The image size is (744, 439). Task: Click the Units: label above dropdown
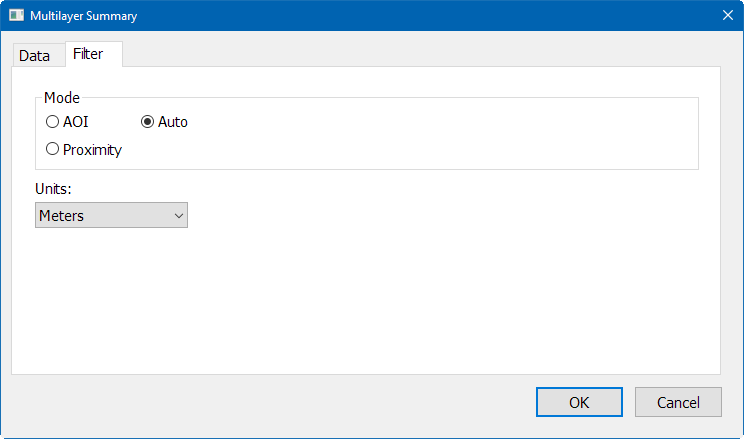pyautogui.click(x=53, y=189)
